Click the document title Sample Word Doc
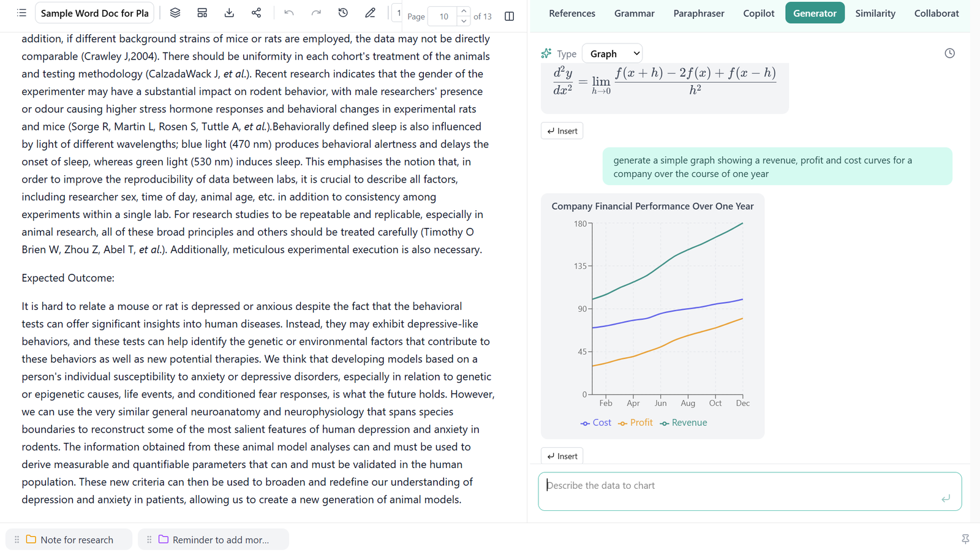This screenshot has height=555, width=980. coord(95,13)
